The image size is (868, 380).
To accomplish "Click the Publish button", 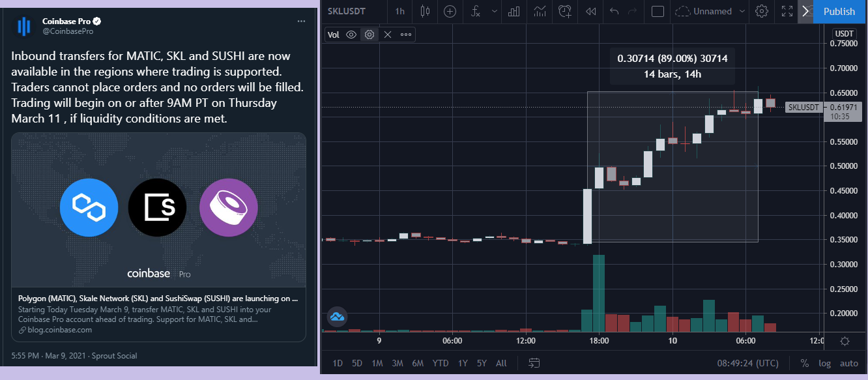I will 839,11.
